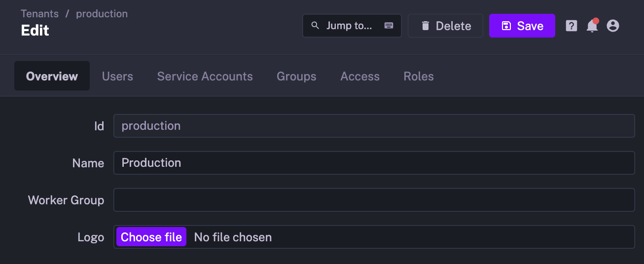Viewport: 644px width, 264px height.
Task: Open the user account profile icon
Action: pyautogui.click(x=612, y=26)
